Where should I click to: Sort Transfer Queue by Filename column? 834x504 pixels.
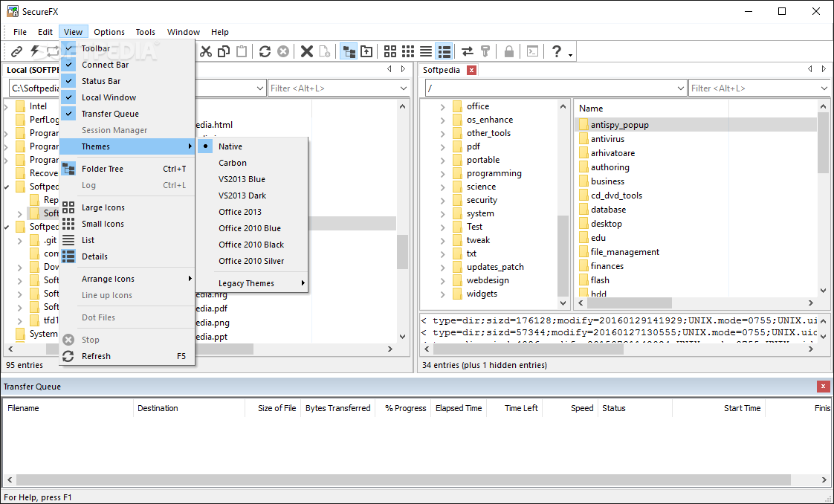click(x=68, y=408)
